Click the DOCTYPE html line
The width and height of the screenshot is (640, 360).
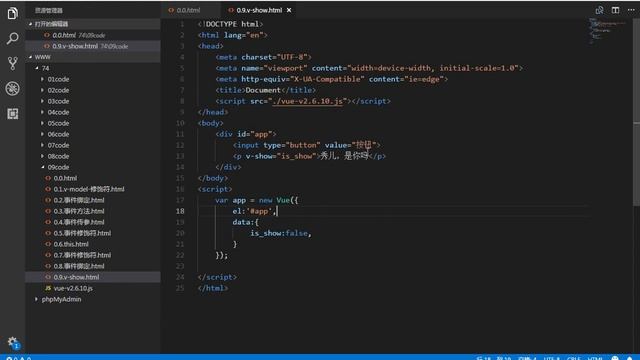tap(231, 24)
